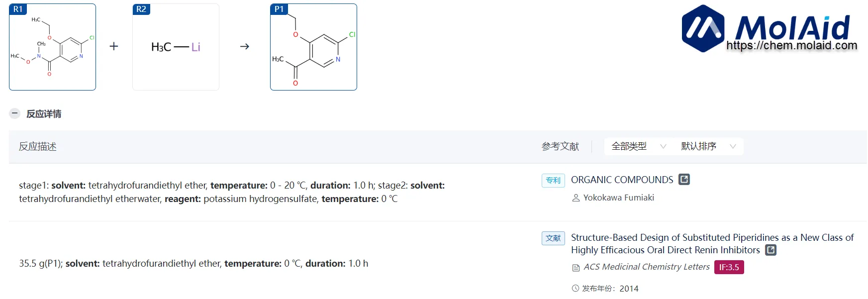The width and height of the screenshot is (868, 299).
Task: Open external link icon after Renin Inhibitors title
Action: pos(771,250)
